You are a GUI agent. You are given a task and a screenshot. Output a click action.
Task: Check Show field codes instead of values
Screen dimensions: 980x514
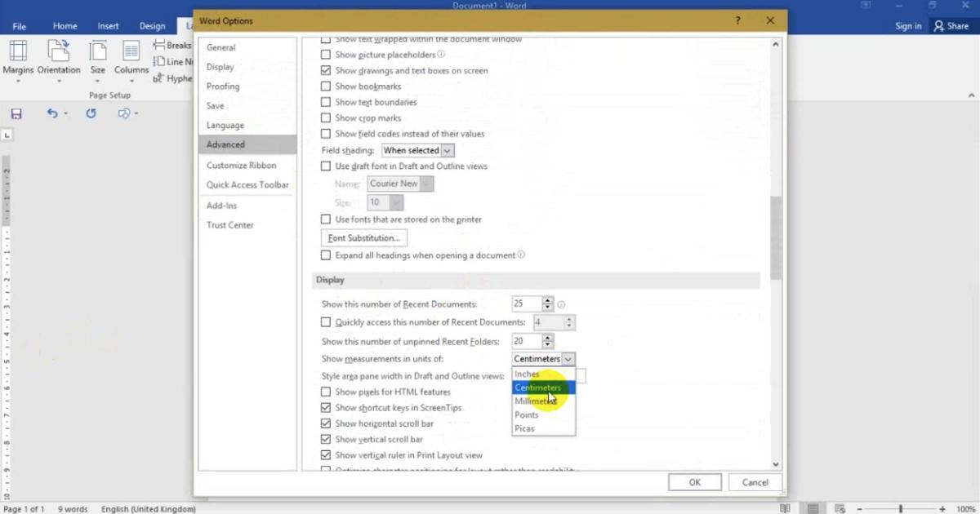pos(327,134)
